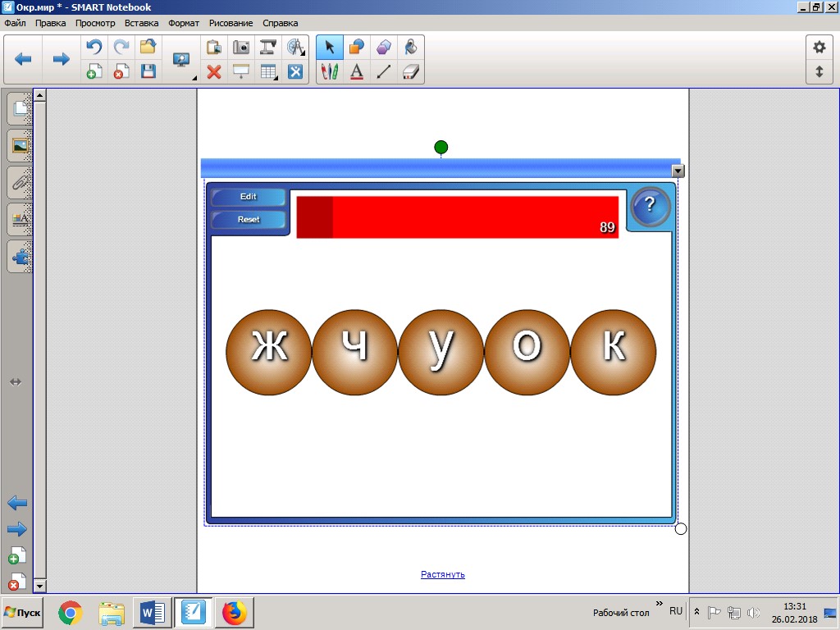Image resolution: width=840 pixels, height=630 pixels.
Task: Expand the Insert Table dropdown
Action: click(x=269, y=72)
